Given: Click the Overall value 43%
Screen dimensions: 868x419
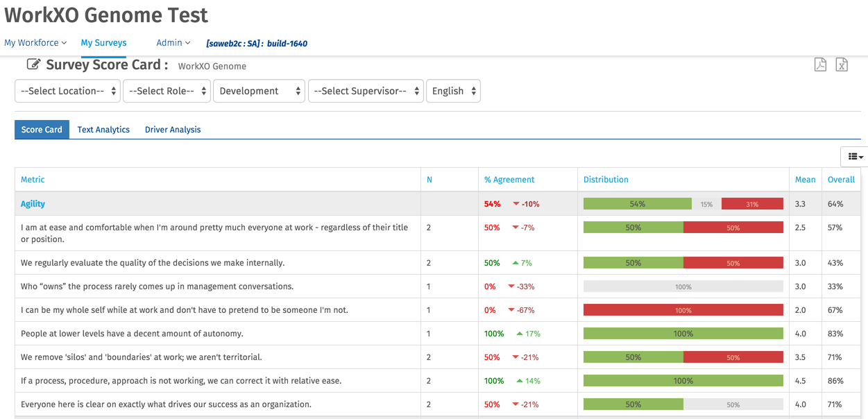Looking at the screenshot, I should [x=835, y=263].
